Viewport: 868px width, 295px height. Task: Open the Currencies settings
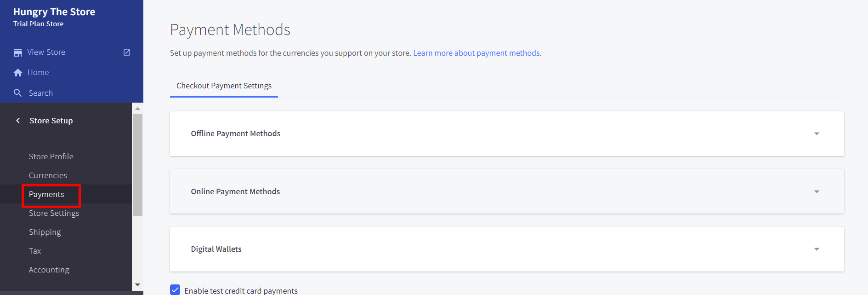pyautogui.click(x=48, y=175)
